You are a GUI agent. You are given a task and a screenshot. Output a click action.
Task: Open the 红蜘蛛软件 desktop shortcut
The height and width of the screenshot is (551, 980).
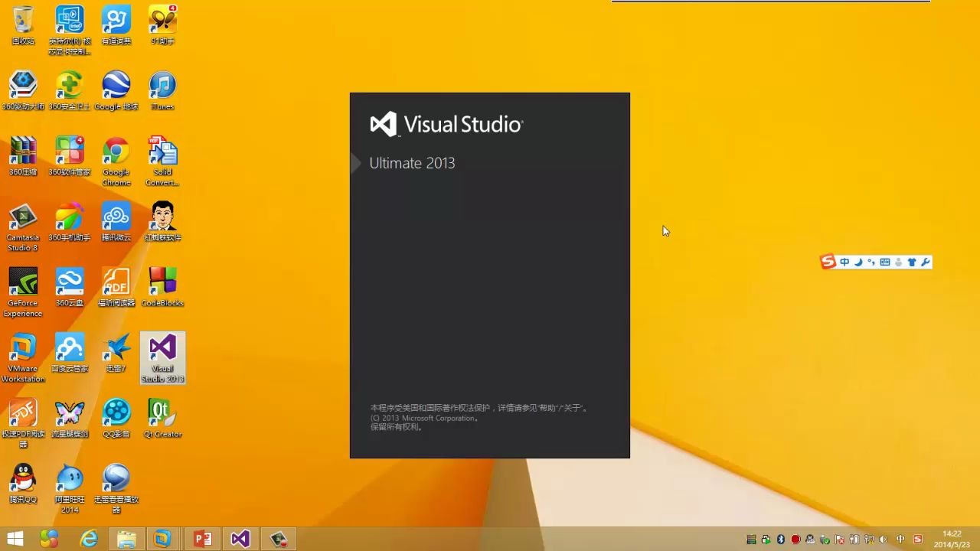[x=162, y=223]
